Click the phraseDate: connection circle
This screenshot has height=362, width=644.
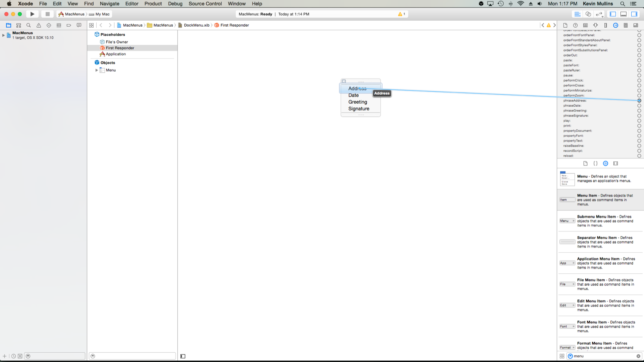pyautogui.click(x=639, y=106)
